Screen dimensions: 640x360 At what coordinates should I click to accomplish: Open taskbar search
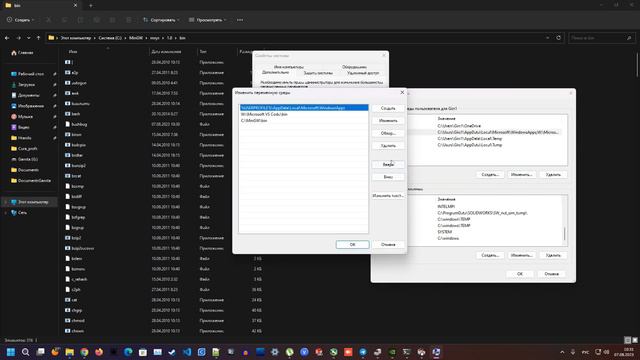25,352
